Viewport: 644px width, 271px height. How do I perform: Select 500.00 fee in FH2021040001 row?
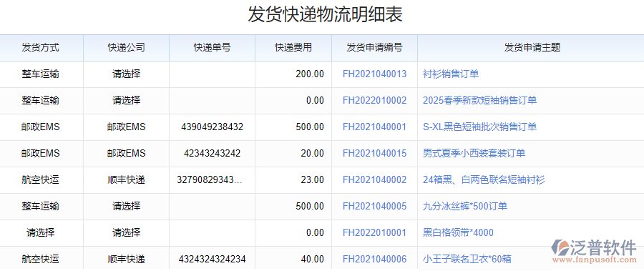310,127
